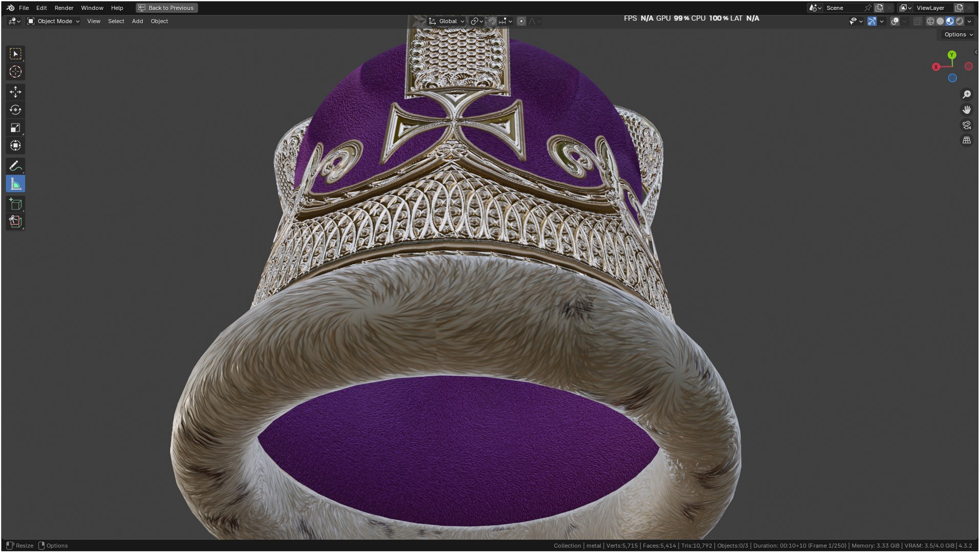Toggle camera view gizmo icon
Screen dimensions: 980x553
click(966, 125)
